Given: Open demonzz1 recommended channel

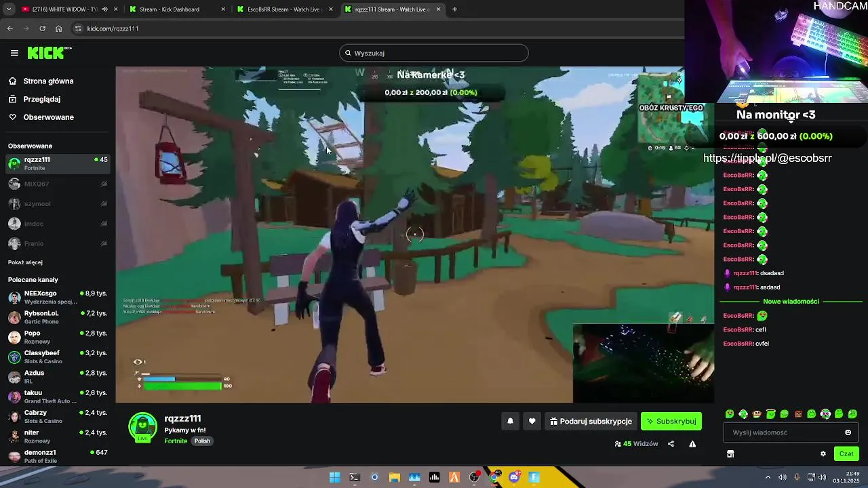Looking at the screenshot, I should tap(58, 456).
